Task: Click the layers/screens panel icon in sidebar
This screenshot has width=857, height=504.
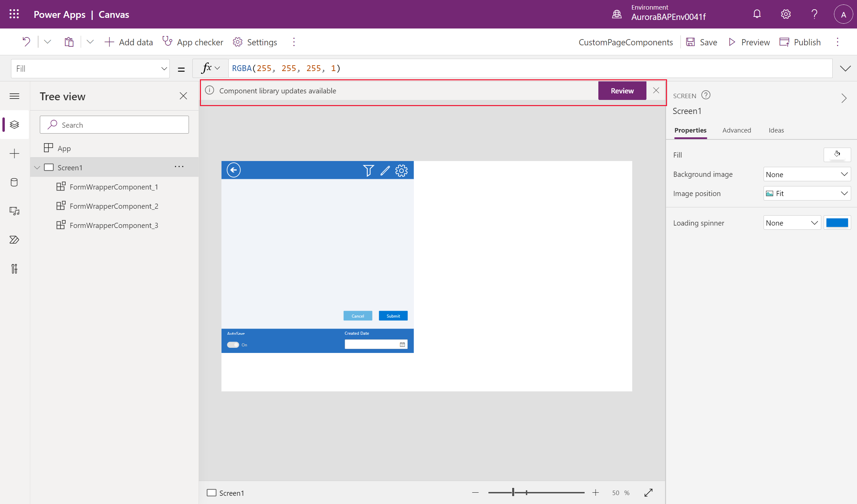Action: [x=15, y=125]
